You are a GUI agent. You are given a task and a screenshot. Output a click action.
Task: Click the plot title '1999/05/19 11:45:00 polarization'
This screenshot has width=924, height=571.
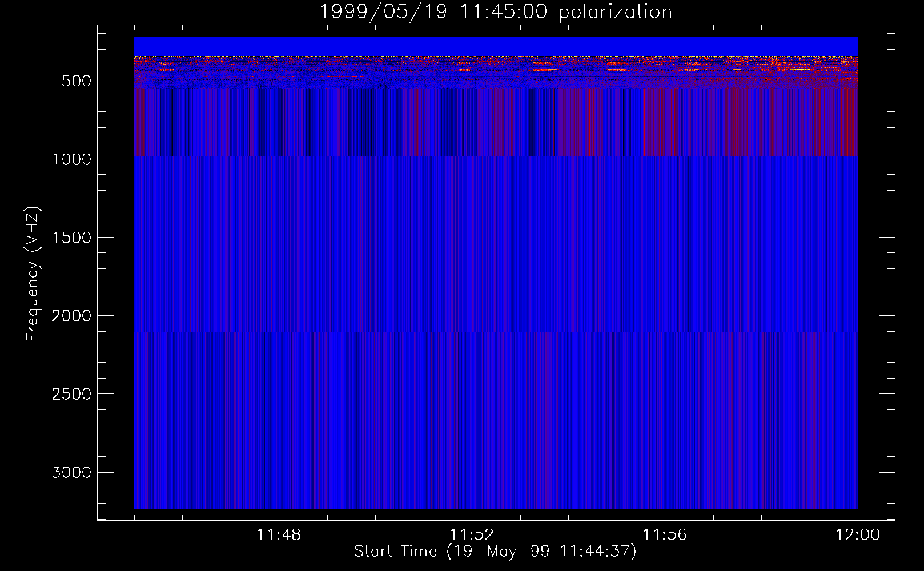point(495,12)
